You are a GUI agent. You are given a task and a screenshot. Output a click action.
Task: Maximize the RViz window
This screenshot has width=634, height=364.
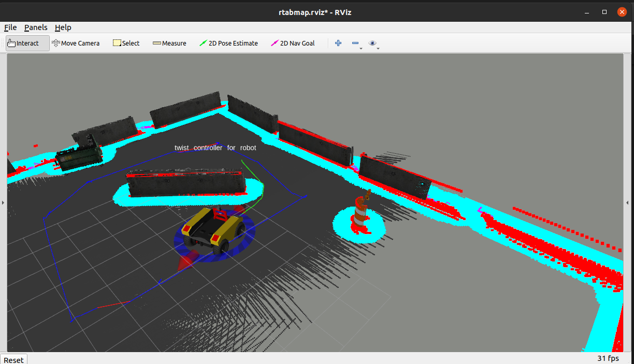pos(604,11)
